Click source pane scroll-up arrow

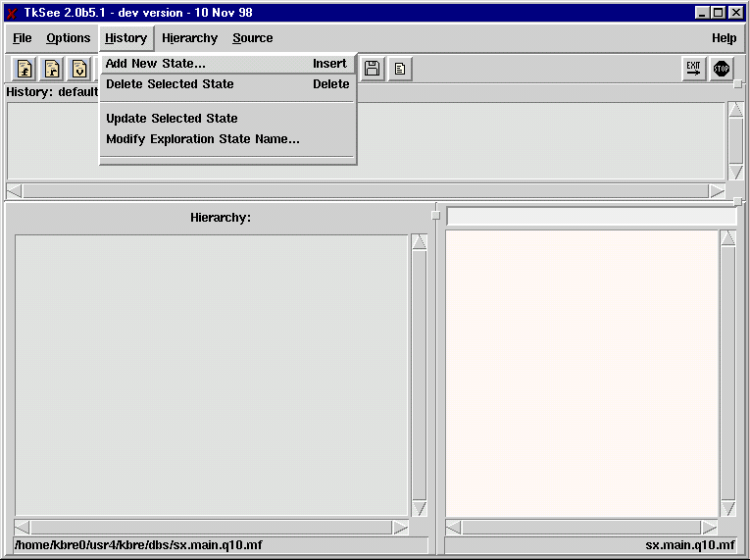728,238
